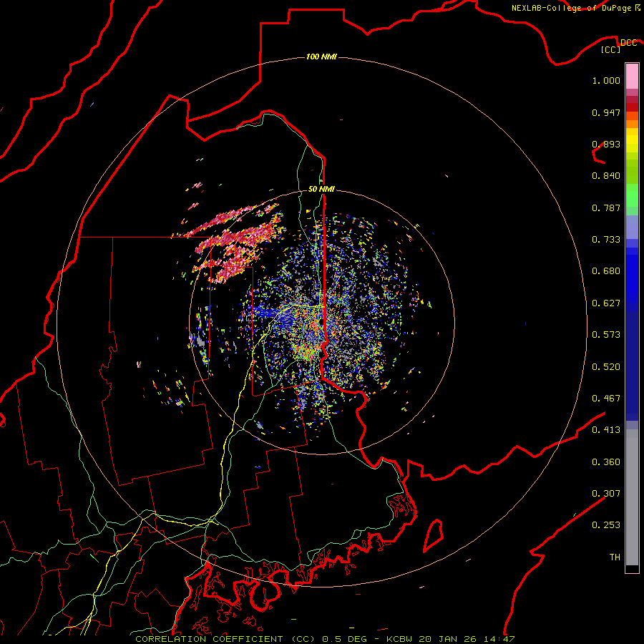Select the 0.733 legend value
Viewport: 644px width, 644px height.
click(x=606, y=240)
